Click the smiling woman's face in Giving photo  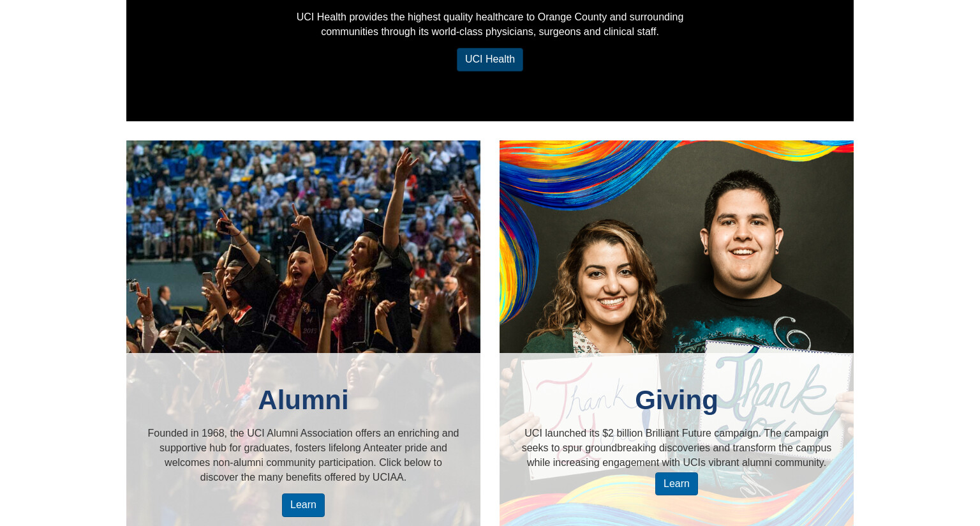click(609, 281)
